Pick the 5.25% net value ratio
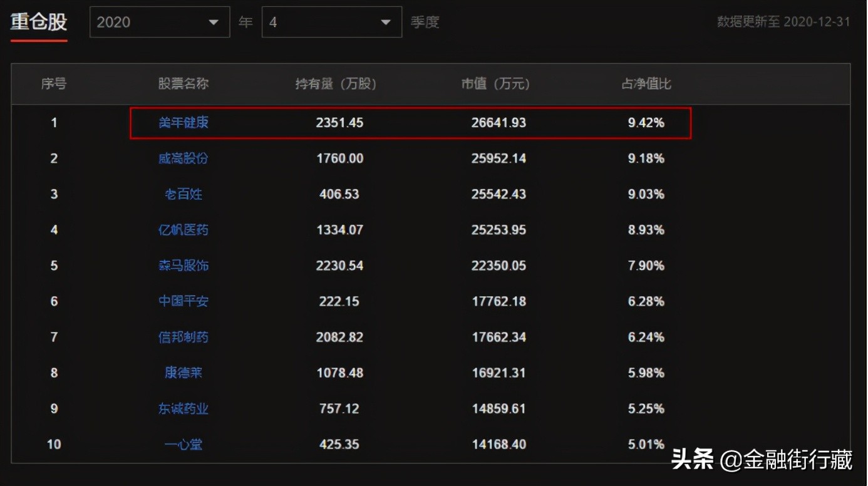 pos(646,409)
